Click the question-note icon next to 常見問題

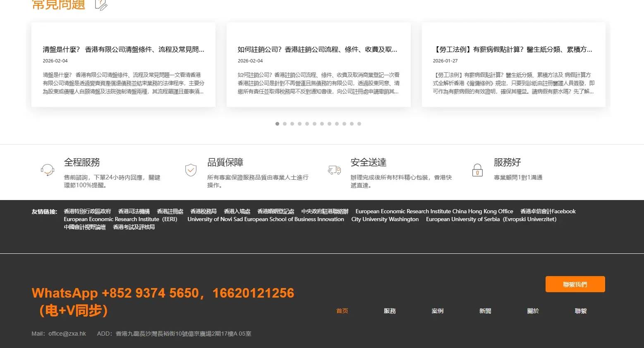tap(101, 5)
